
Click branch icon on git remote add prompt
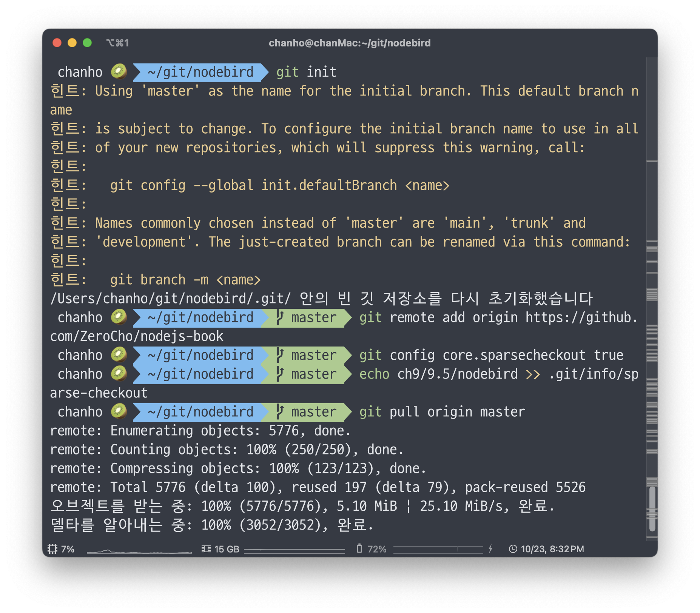click(279, 317)
